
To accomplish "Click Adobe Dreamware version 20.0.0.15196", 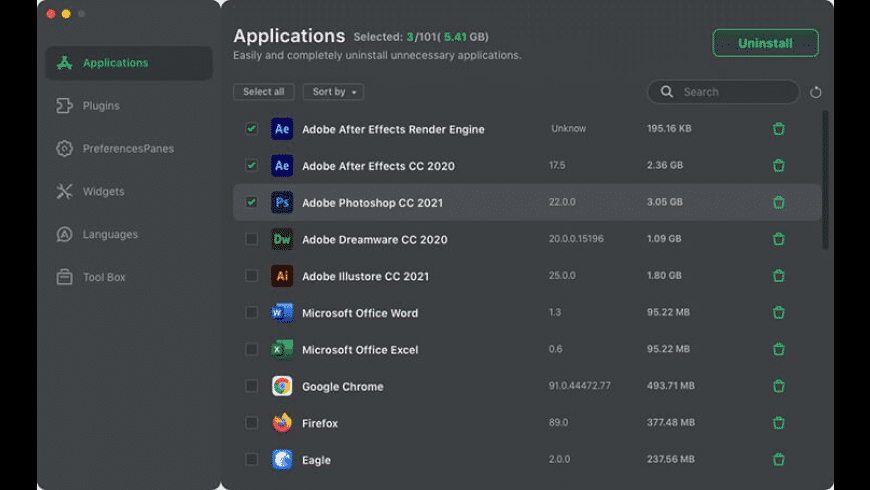I will click(x=576, y=239).
